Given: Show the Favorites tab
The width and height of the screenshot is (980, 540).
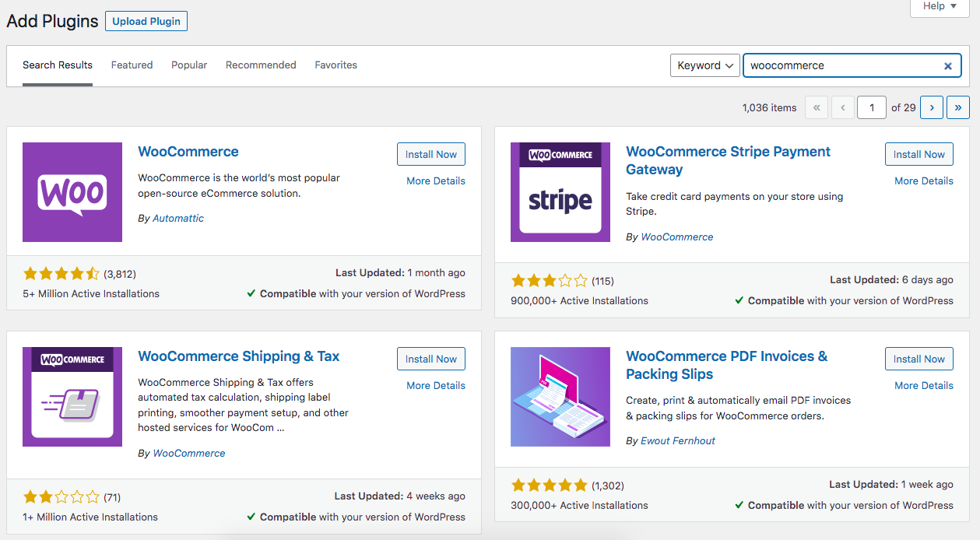Looking at the screenshot, I should 335,65.
